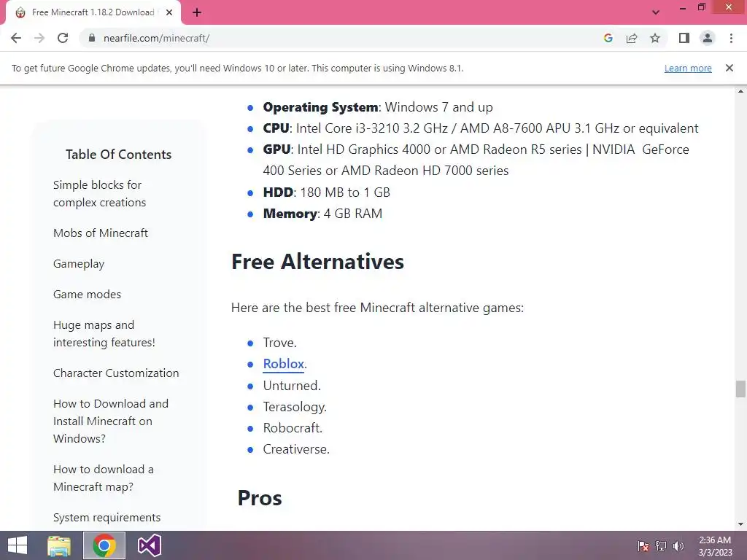Jump to Simple blocks for complex creations
The height and width of the screenshot is (560, 747).
coord(99,193)
